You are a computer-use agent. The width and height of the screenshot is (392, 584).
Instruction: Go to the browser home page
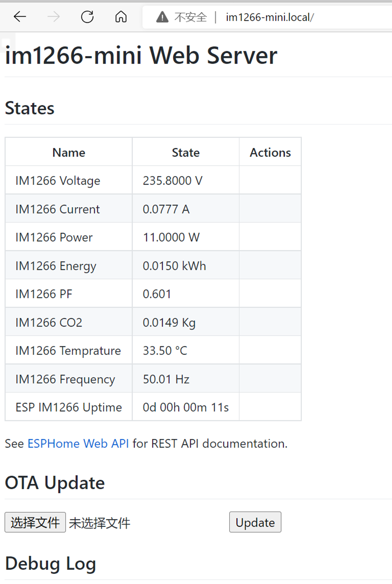click(x=121, y=17)
